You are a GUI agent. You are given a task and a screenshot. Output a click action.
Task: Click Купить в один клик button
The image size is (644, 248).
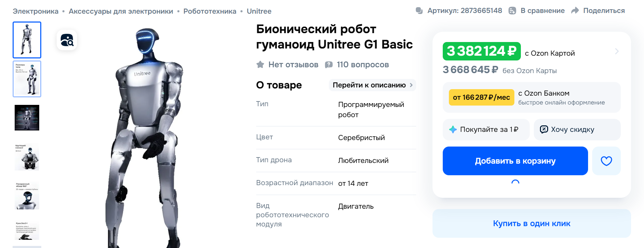531,223
